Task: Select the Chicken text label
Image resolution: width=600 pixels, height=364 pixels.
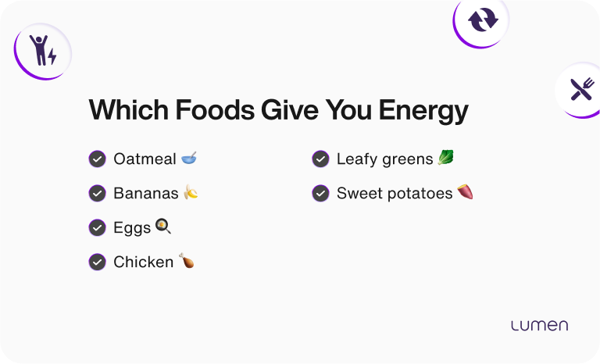Action: (x=143, y=262)
